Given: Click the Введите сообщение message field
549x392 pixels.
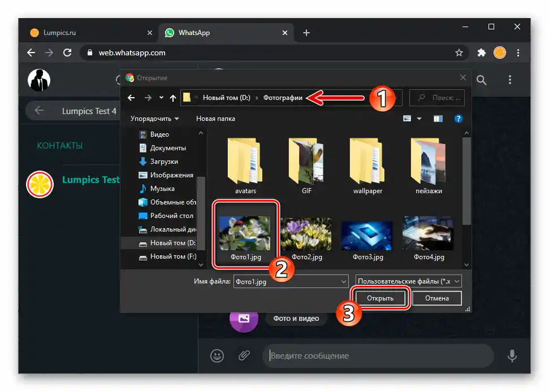Looking at the screenshot, I should point(378,356).
